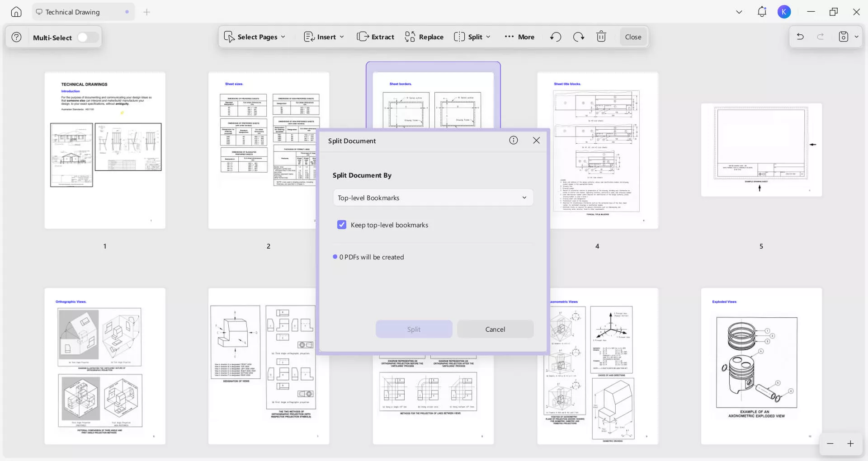Select page 1 thumbnail Technical Drawings
This screenshot has height=461, width=868.
click(x=105, y=151)
